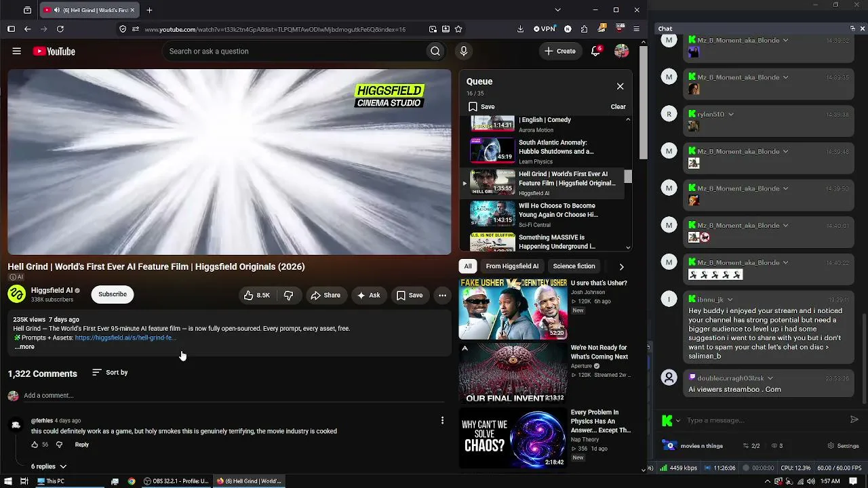The height and width of the screenshot is (488, 868).
Task: Open the YouTube account avatar menu
Action: 621,51
